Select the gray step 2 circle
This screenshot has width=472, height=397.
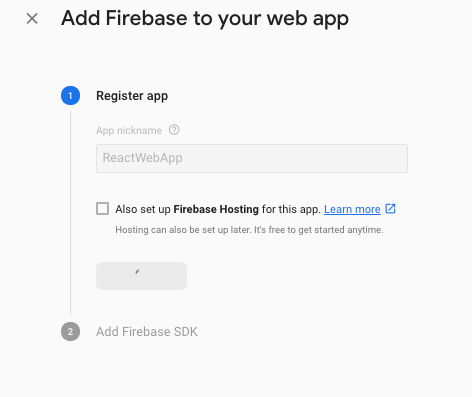pyautogui.click(x=70, y=332)
